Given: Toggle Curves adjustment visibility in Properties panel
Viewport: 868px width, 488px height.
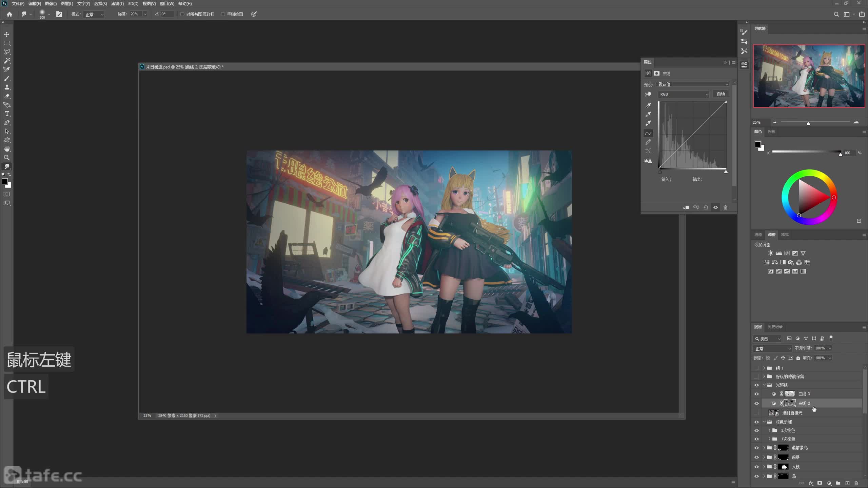Looking at the screenshot, I should 715,207.
